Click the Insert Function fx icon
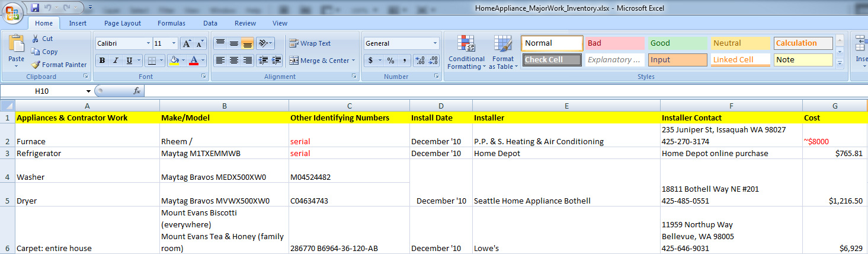This screenshot has width=868, height=254. click(x=137, y=91)
